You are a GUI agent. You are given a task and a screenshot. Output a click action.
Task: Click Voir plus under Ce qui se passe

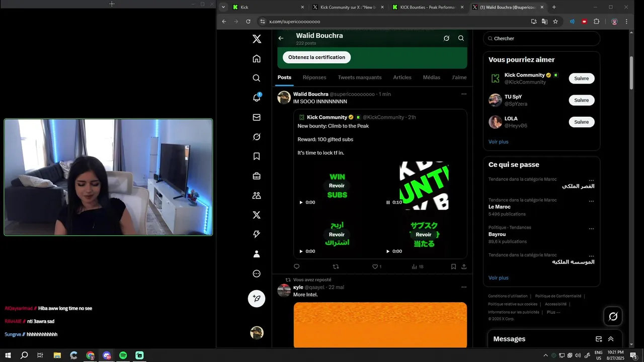pyautogui.click(x=498, y=278)
